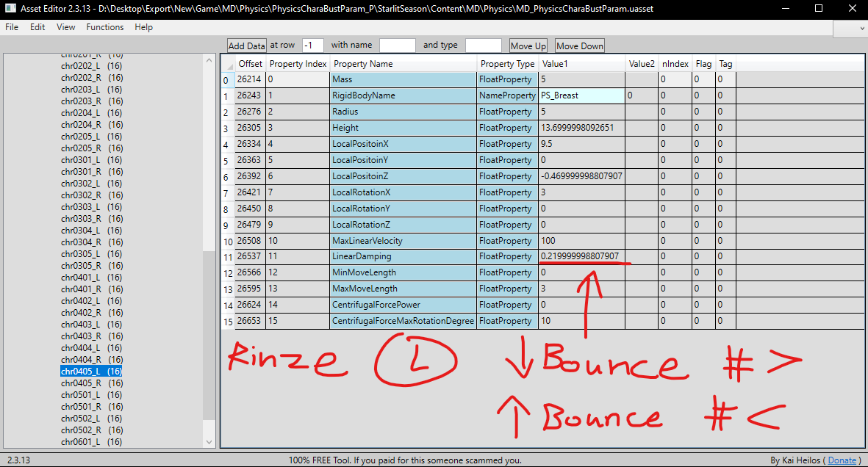Screen dimensions: 868x467
Task: Click the PS_Breast value cell
Action: [582, 95]
